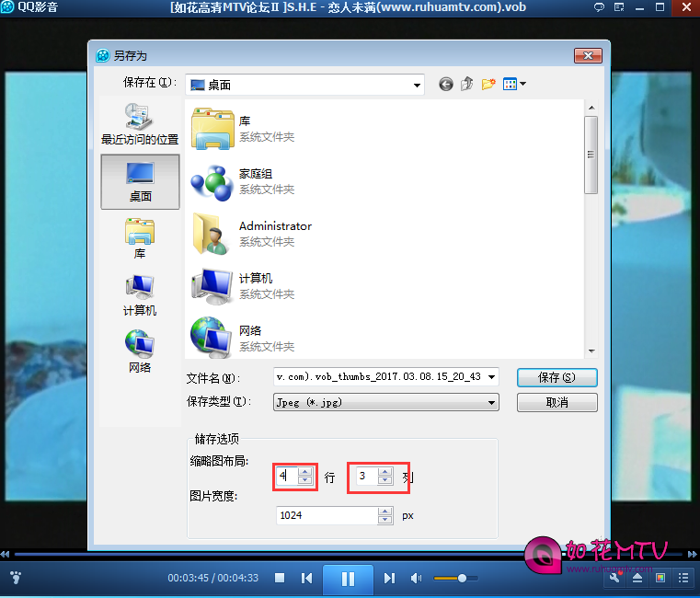Create a new folder in the dialog toolbar
The height and width of the screenshot is (598, 700).
489,84
